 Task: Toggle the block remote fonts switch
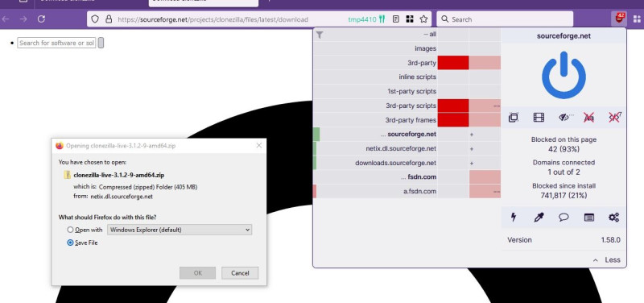[589, 118]
